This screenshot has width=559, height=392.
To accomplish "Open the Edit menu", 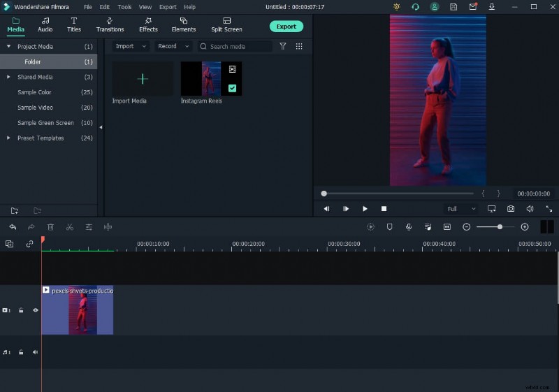I will pyautogui.click(x=104, y=7).
